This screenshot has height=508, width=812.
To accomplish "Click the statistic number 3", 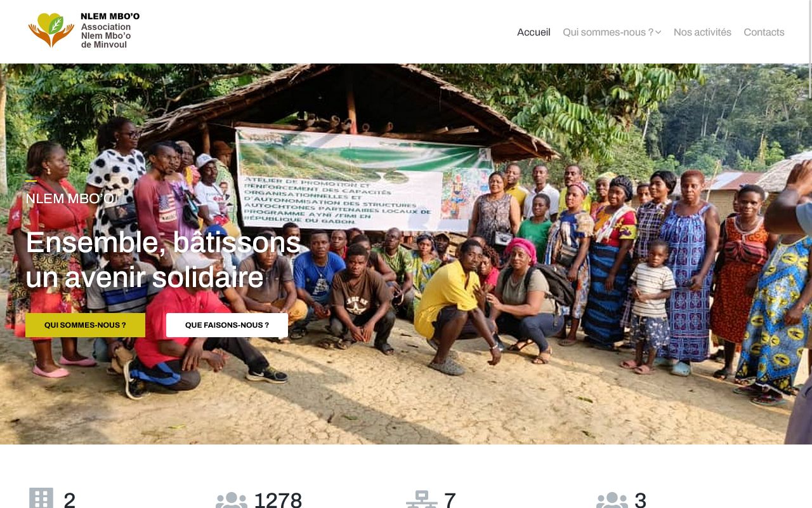I will [x=640, y=500].
